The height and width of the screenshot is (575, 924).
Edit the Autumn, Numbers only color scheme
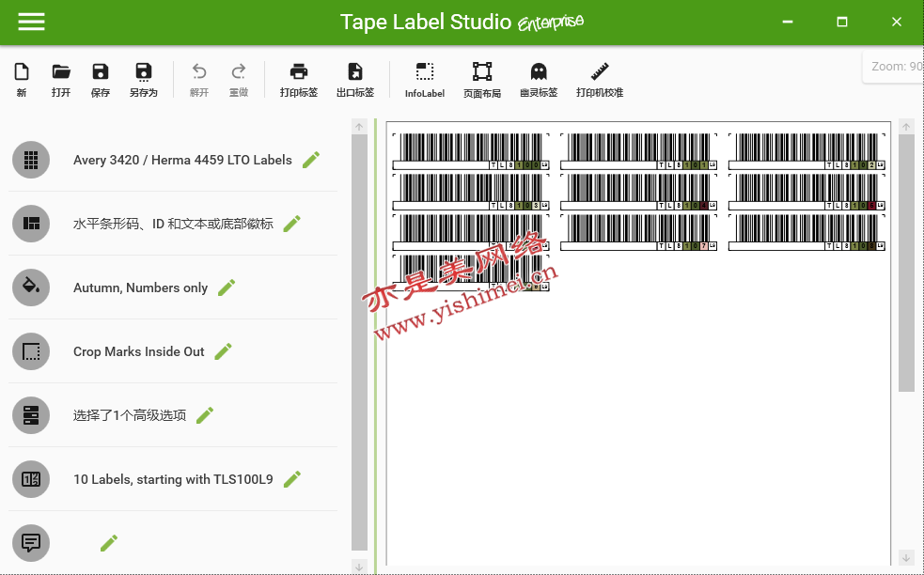coord(227,287)
